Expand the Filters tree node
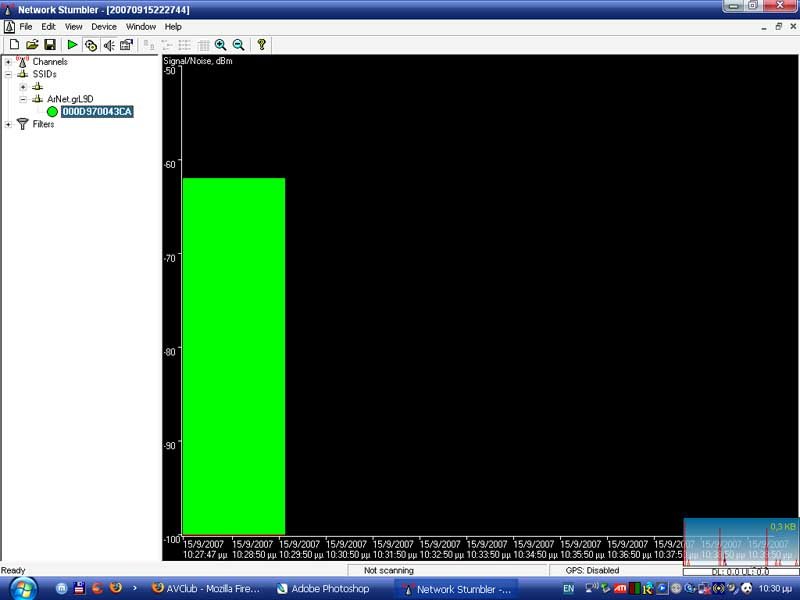 point(8,125)
